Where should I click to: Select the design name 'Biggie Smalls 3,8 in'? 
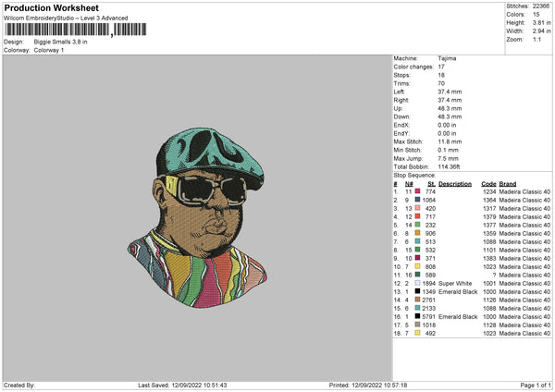(x=60, y=42)
